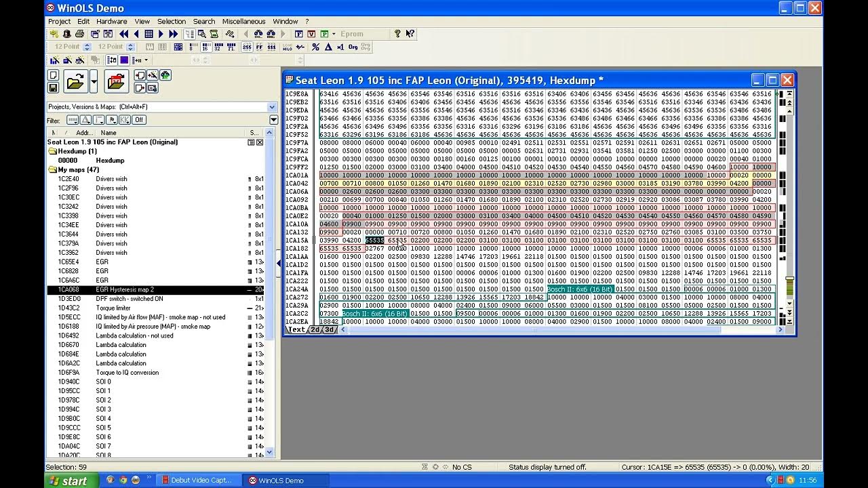Click the red folder import icon
This screenshot has width=868, height=488.
116,81
